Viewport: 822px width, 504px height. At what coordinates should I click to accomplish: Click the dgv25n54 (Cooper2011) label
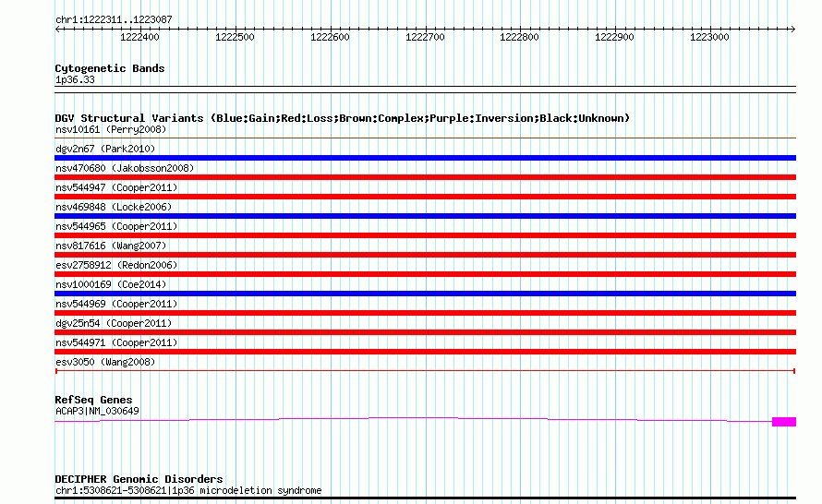click(114, 323)
